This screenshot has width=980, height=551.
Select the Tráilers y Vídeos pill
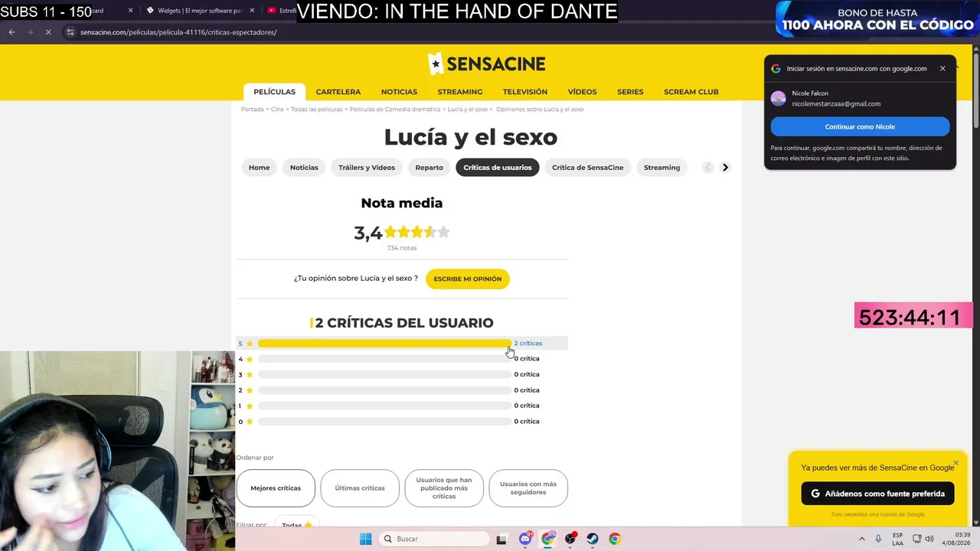coord(367,168)
